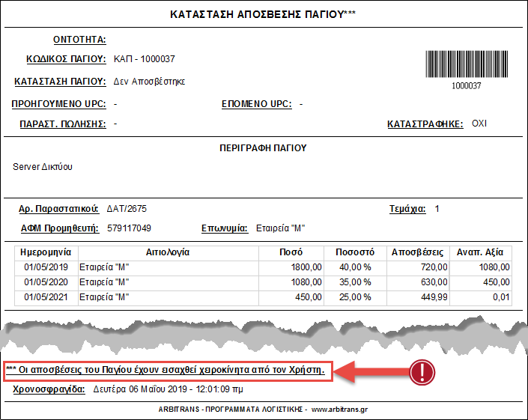Viewport: 528px width, 420px height.
Task: Select asset code ΚΑΠ - 1000037
Action: tap(145, 59)
